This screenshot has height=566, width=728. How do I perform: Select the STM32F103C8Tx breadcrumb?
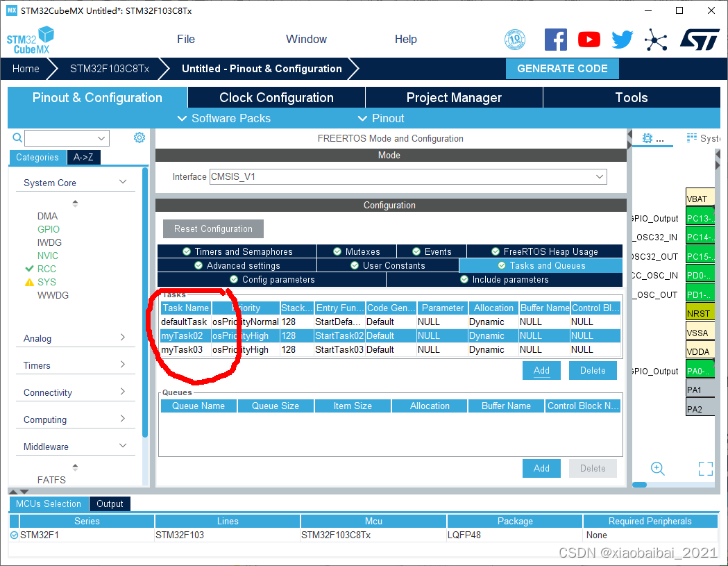110,69
